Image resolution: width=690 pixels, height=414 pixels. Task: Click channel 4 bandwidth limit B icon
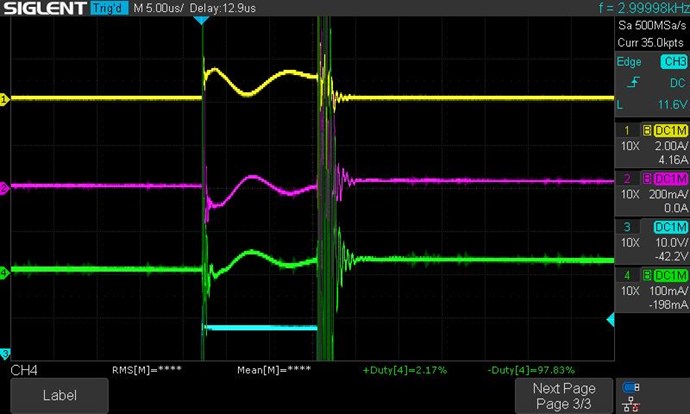[647, 275]
